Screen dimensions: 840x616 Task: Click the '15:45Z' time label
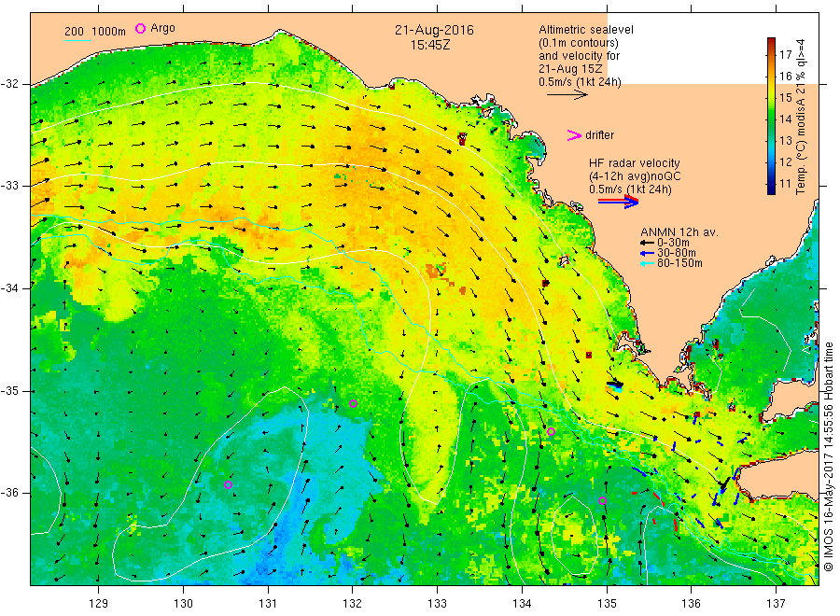430,45
